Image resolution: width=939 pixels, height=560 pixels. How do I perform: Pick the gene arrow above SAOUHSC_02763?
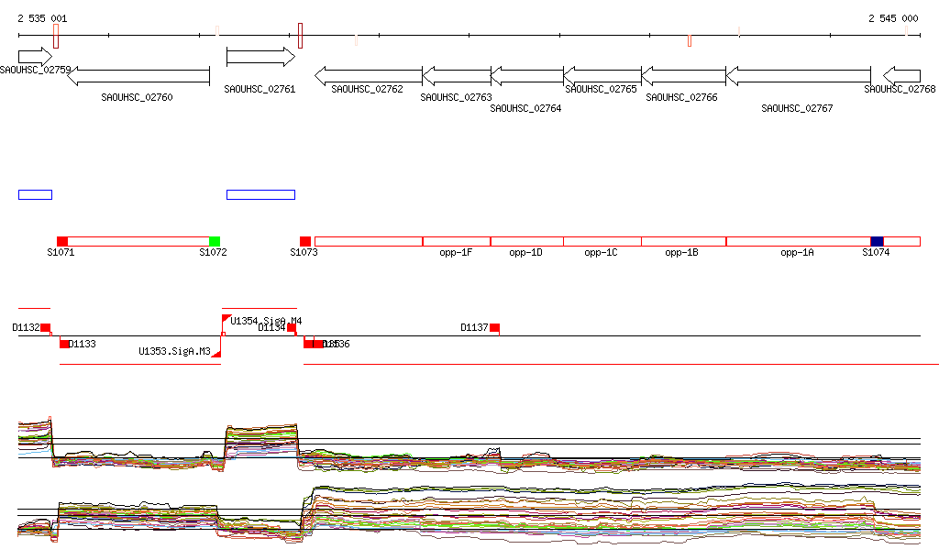457,76
